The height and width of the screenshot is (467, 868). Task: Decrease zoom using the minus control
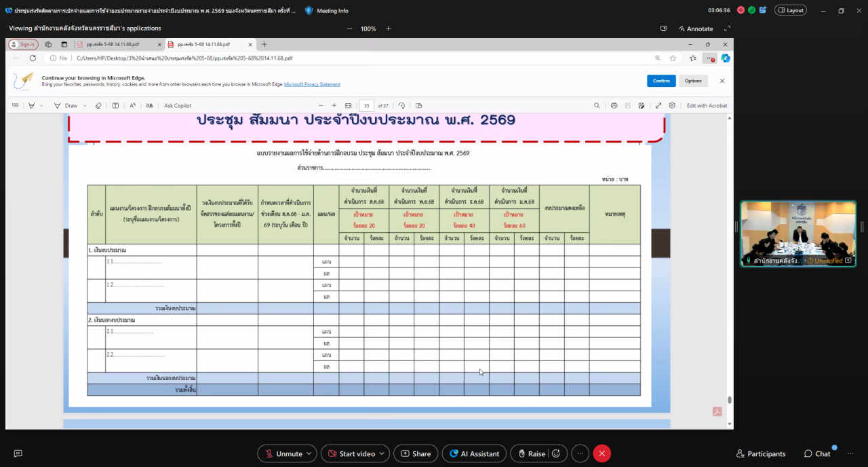pos(321,105)
